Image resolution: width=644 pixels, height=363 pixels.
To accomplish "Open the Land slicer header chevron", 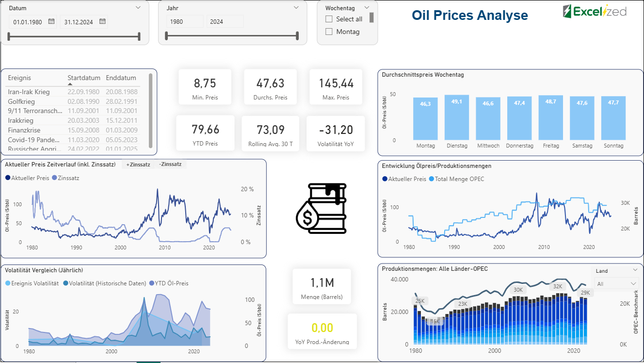I will [x=635, y=270].
